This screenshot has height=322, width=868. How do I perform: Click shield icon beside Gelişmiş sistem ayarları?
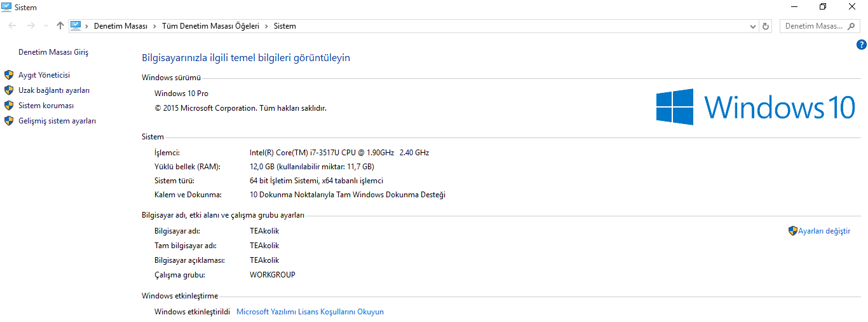(x=9, y=121)
